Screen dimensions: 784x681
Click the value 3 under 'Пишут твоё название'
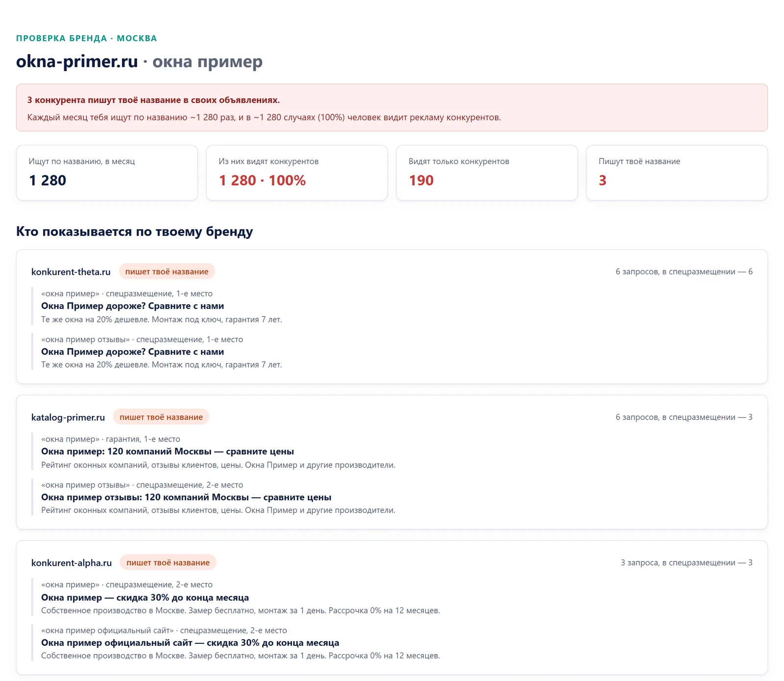pos(603,180)
